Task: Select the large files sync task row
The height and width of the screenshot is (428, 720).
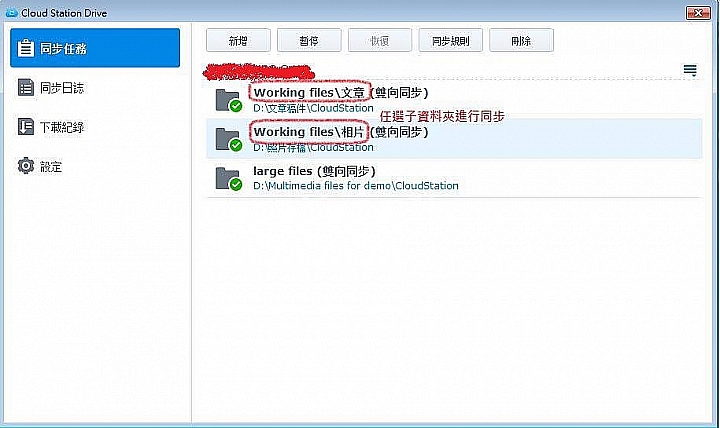Action: [x=454, y=178]
